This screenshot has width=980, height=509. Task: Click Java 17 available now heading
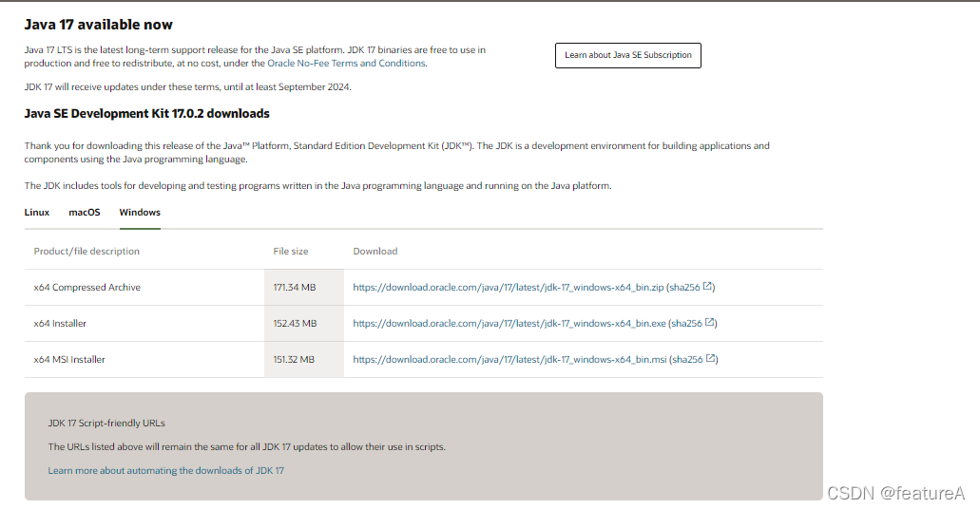(98, 25)
